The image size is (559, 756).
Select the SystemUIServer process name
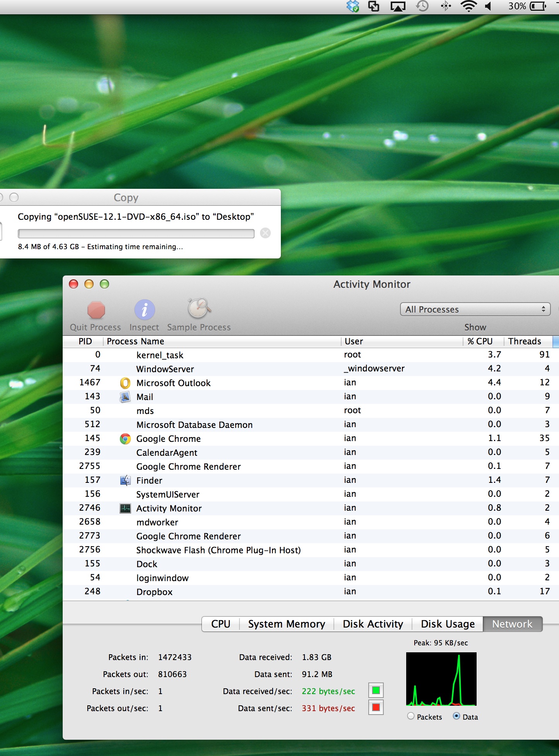tap(168, 494)
